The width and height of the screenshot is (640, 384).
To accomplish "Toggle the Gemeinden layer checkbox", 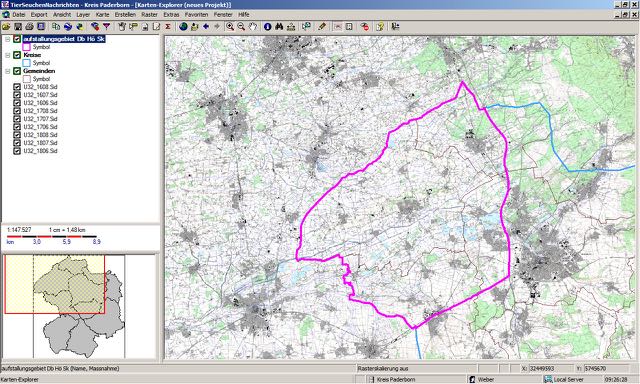I will click(x=17, y=71).
